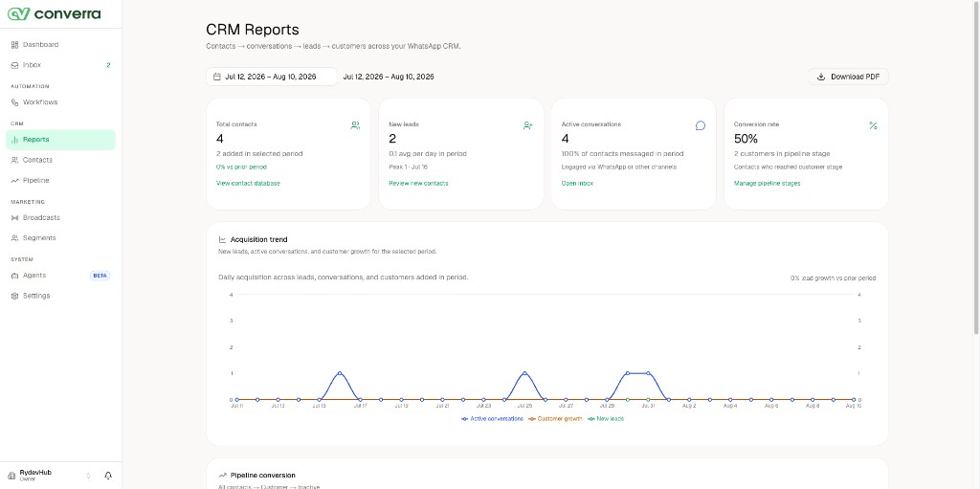Open Review new contacts link
The height and width of the screenshot is (489, 980).
coord(418,183)
